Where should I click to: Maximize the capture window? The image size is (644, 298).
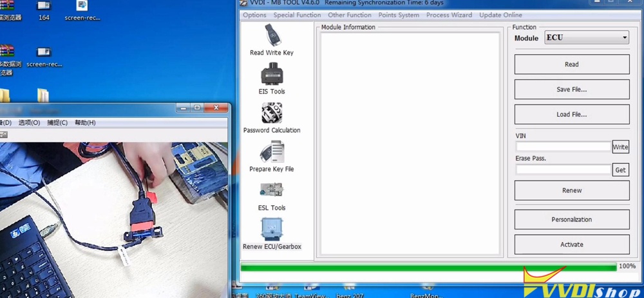(197, 108)
